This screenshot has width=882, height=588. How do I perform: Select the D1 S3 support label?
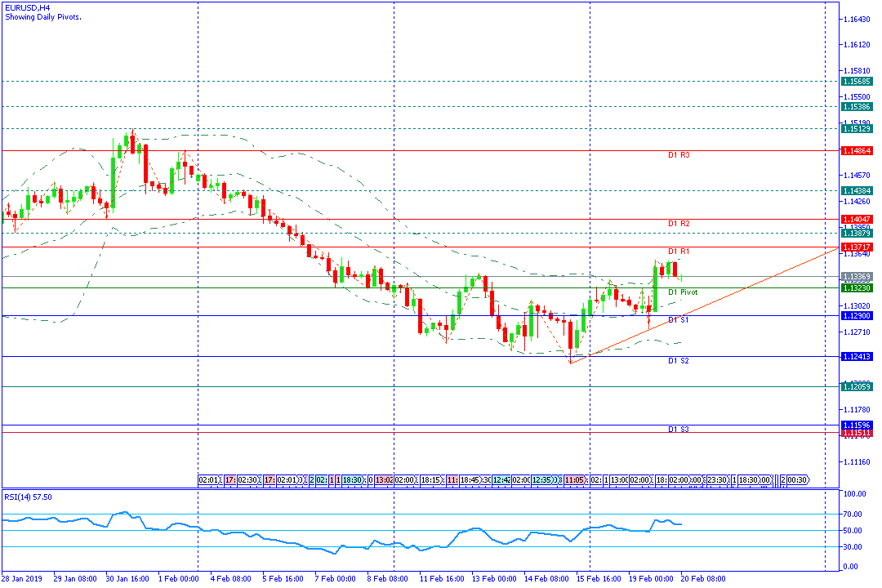coord(679,429)
